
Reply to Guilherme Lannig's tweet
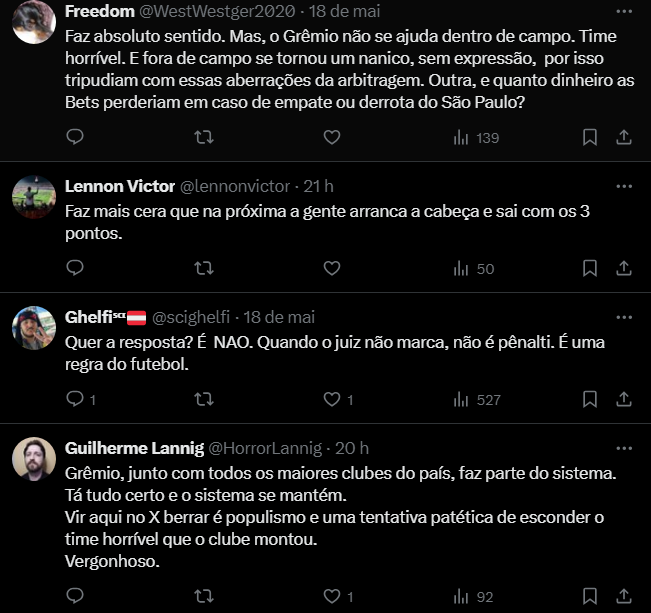pos(74,597)
